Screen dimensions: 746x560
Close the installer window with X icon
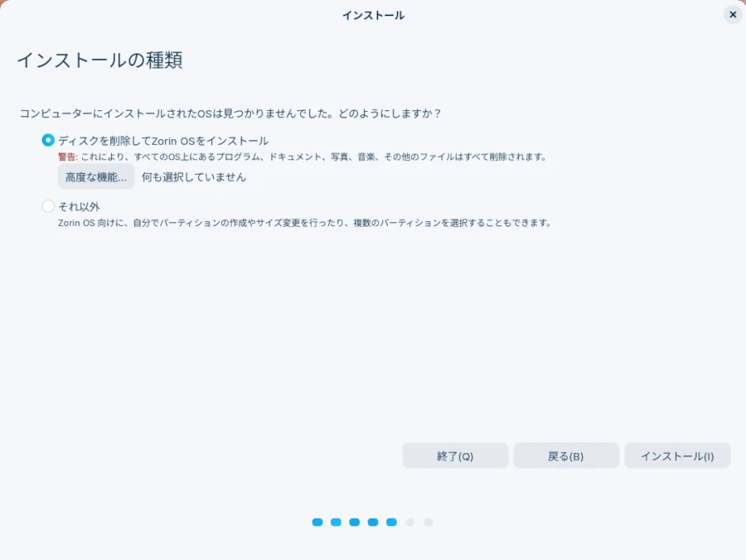734,15
